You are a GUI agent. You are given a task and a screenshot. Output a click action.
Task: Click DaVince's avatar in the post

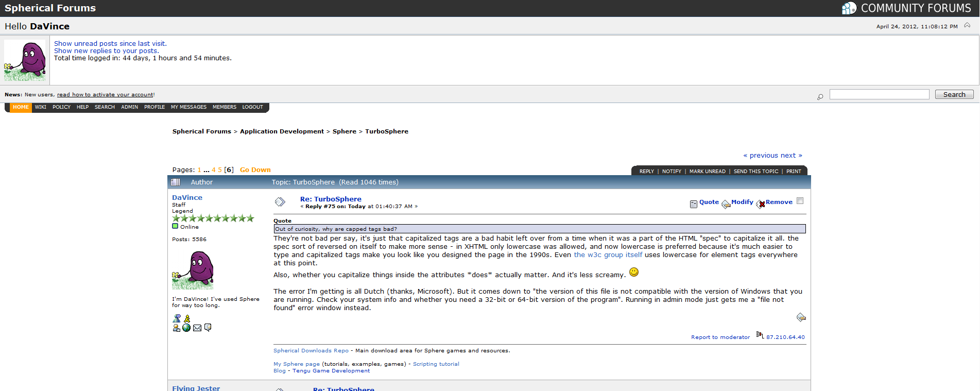click(193, 270)
